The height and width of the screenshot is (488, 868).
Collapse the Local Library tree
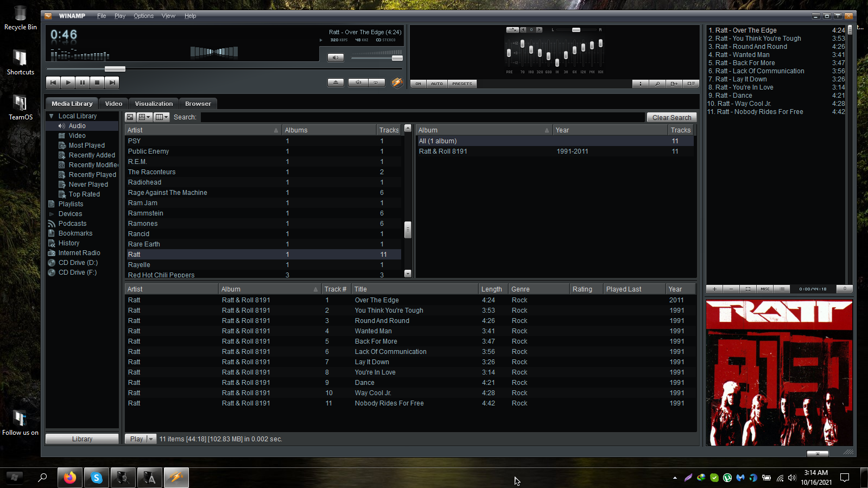pos(52,116)
